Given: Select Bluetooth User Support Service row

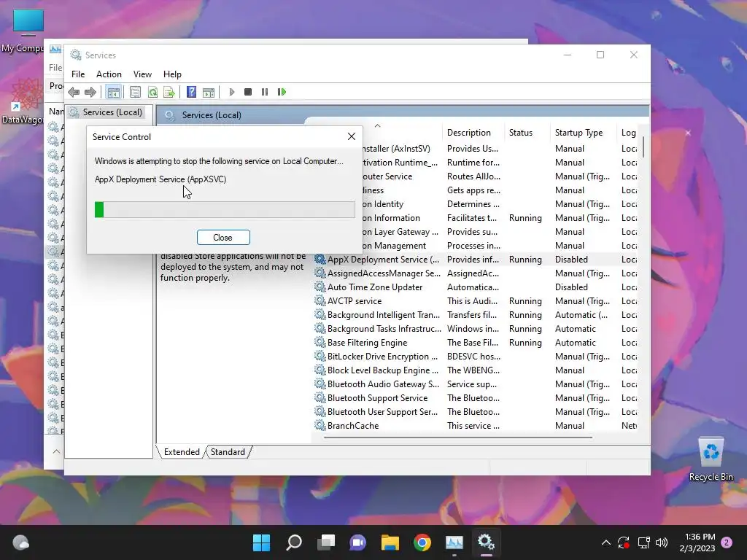Looking at the screenshot, I should click(476, 411).
